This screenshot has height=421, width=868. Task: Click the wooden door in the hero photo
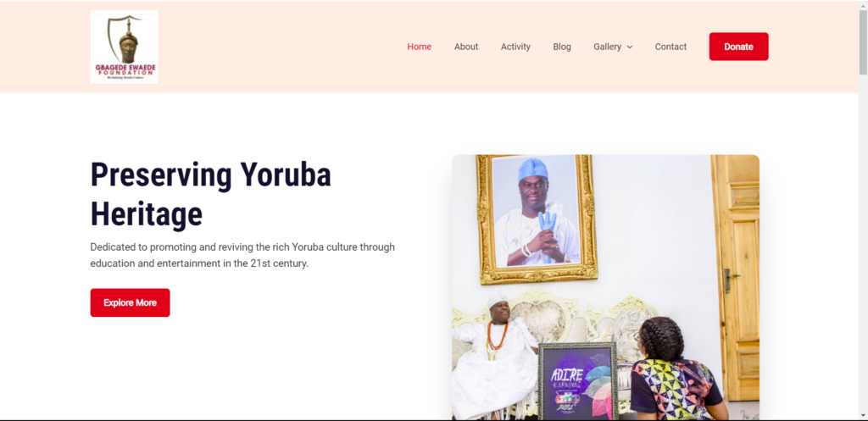click(x=735, y=278)
